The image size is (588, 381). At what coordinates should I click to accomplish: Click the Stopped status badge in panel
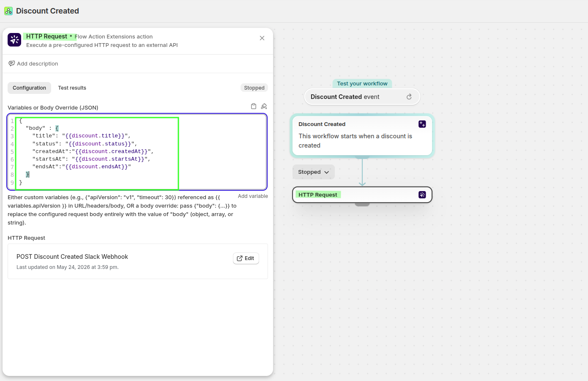[254, 88]
